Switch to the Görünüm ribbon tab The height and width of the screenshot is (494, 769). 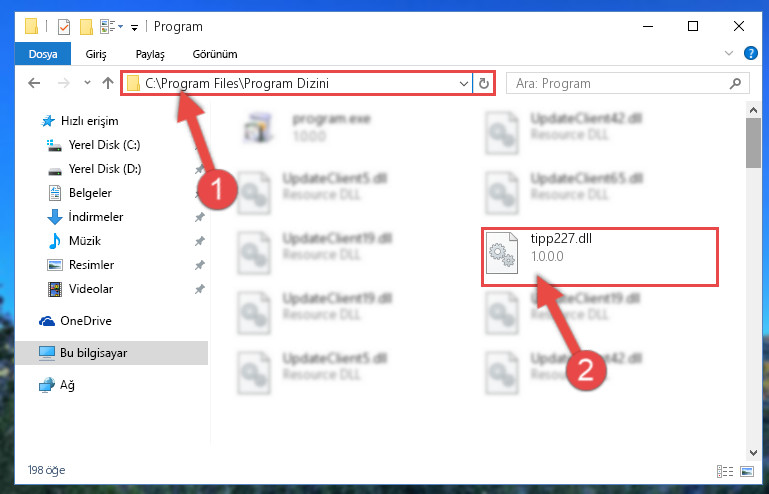(x=215, y=54)
